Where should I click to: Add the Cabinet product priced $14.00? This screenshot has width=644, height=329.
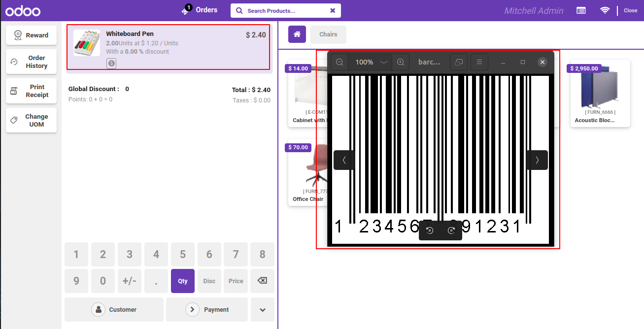click(x=308, y=94)
